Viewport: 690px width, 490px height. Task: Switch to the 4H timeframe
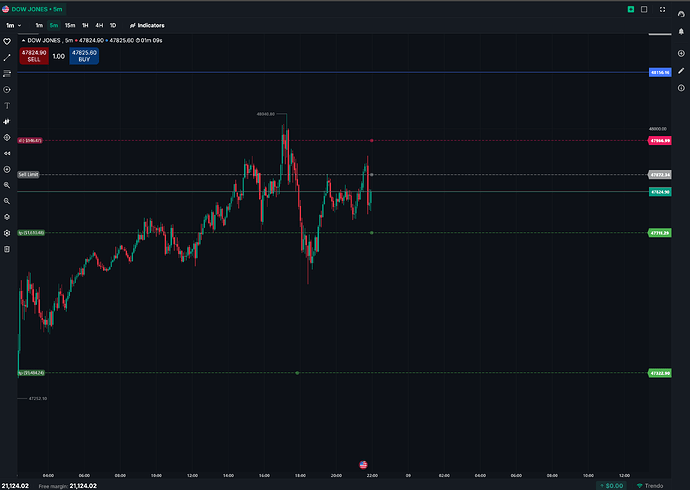coord(99,26)
